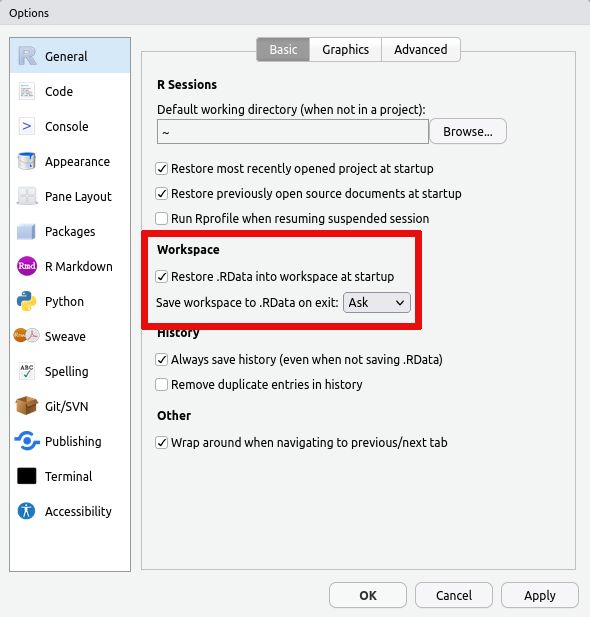Viewport: 590px width, 617px height.
Task: Toggle Restore previously open source documents checkbox
Action: click(x=161, y=194)
